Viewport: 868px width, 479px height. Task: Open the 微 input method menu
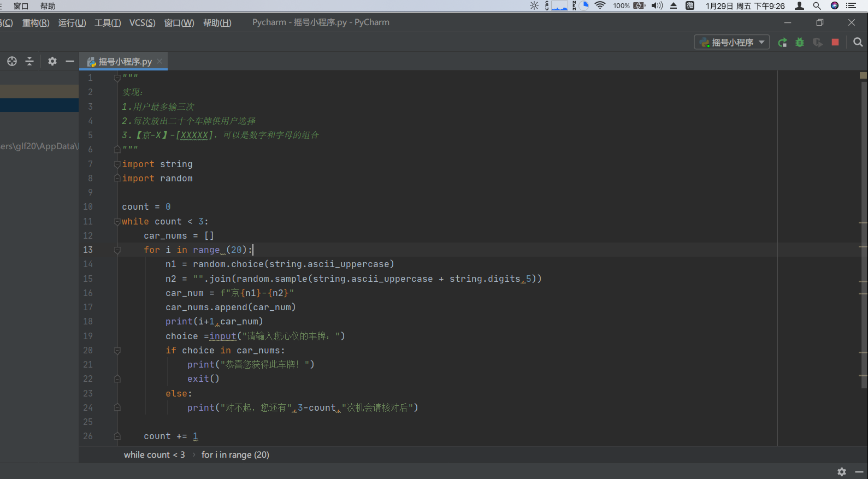click(x=690, y=5)
